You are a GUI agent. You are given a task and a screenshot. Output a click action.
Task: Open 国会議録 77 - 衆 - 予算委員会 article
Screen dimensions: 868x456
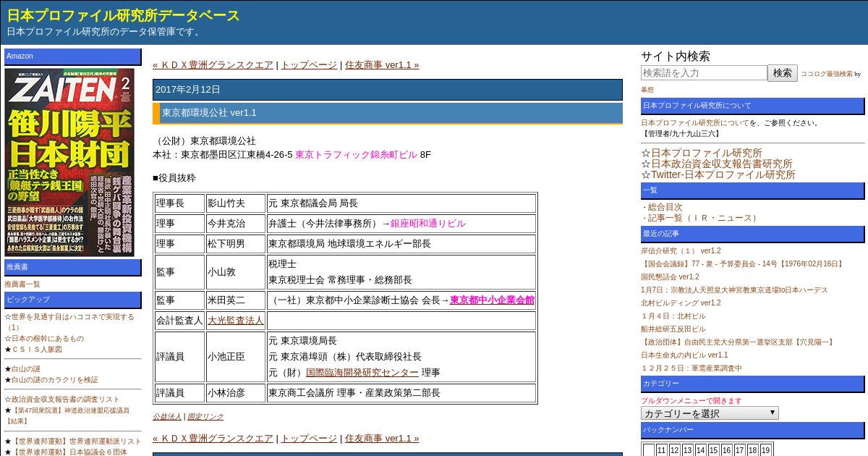click(743, 264)
